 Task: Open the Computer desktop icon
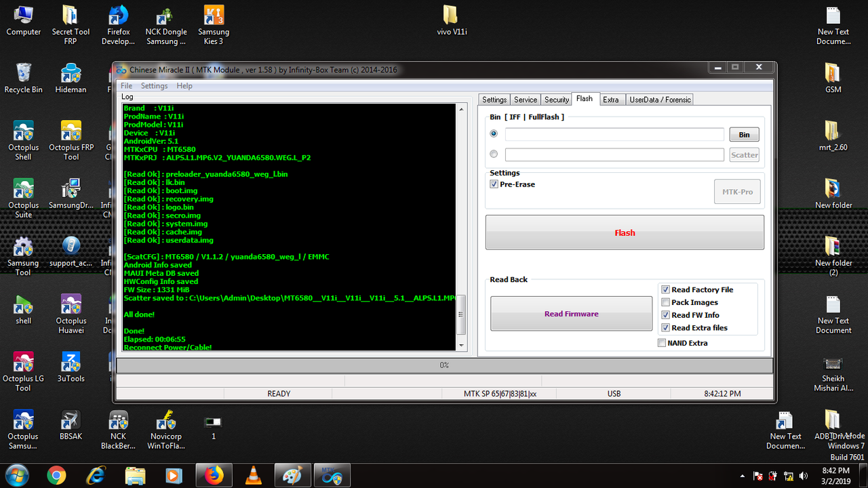click(24, 20)
